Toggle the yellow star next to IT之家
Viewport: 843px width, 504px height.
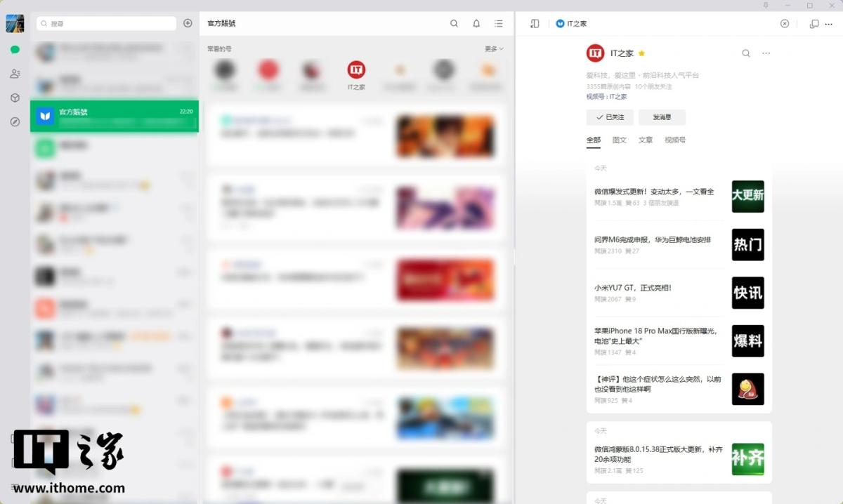click(x=642, y=53)
